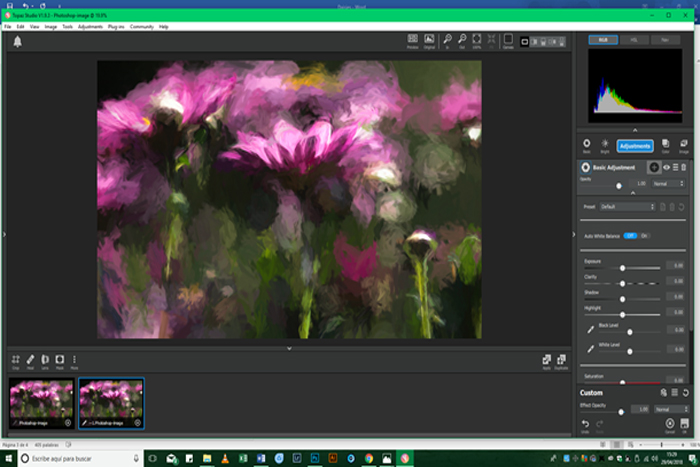
Task: Select the first Photoshop image thumbnail
Action: 41,403
